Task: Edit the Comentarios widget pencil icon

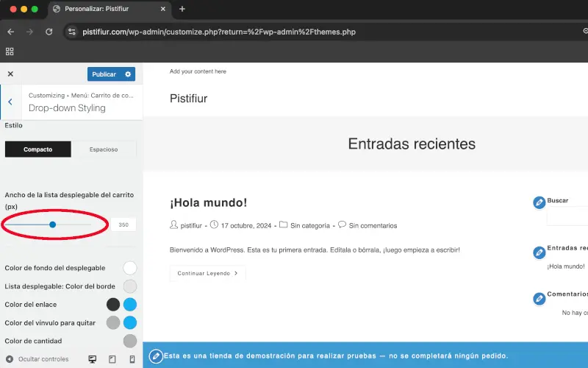Action: (539, 299)
